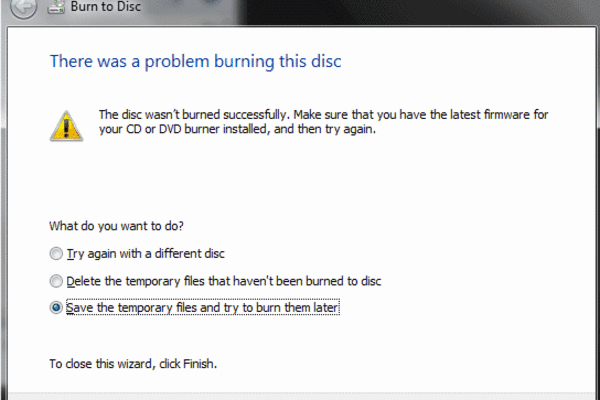This screenshot has width=600, height=400.
Task: Click the disc drive icon in title bar
Action: [56, 8]
